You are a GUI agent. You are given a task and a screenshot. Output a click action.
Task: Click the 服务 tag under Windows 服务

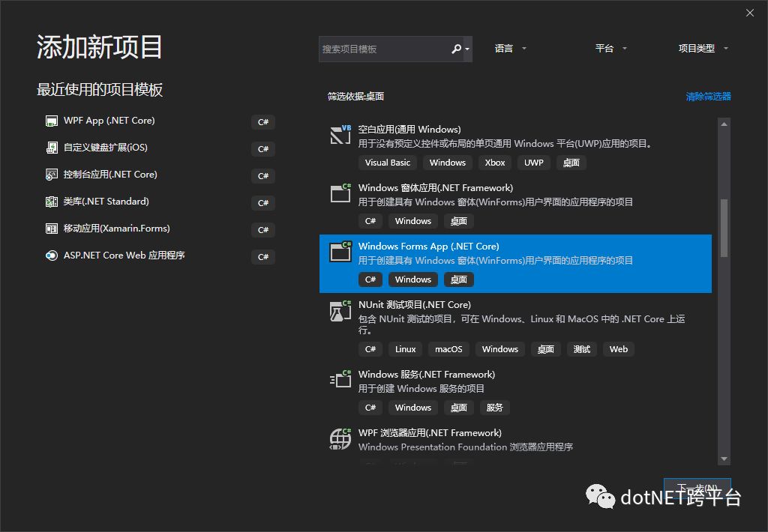tap(495, 407)
